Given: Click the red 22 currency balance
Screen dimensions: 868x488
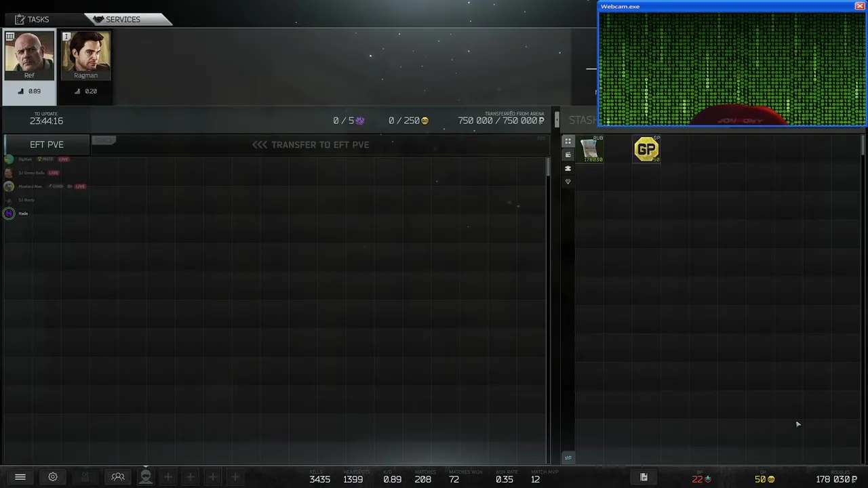Looking at the screenshot, I should (701, 479).
